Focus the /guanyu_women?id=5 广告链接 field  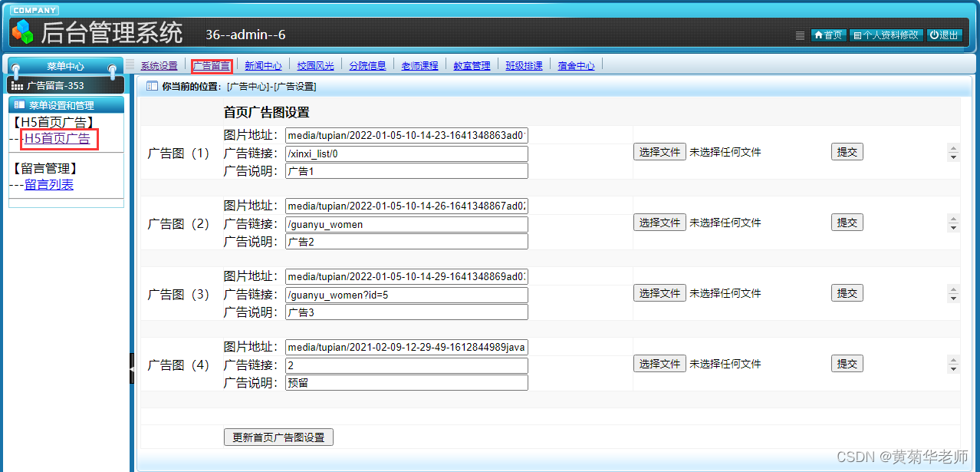pyautogui.click(x=406, y=295)
